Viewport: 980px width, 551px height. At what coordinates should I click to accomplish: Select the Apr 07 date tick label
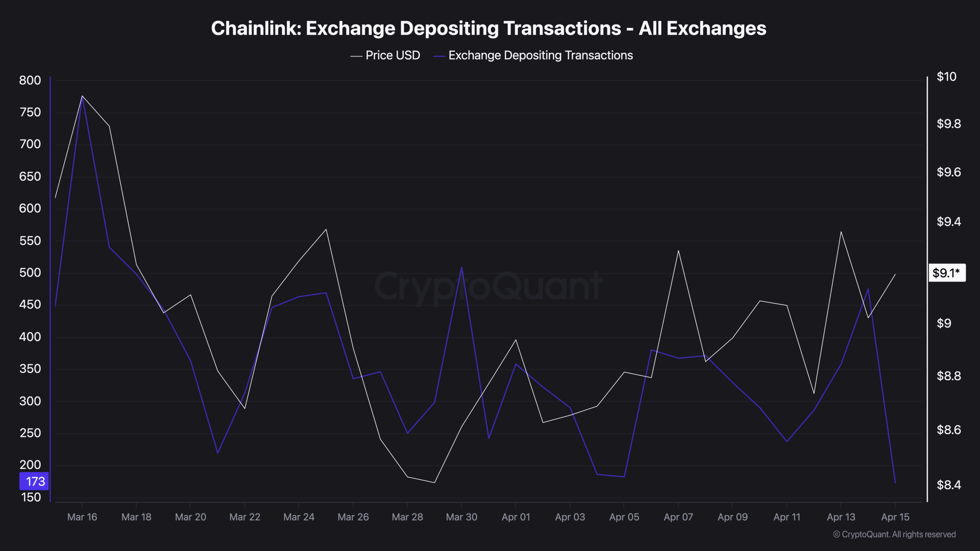(x=678, y=517)
